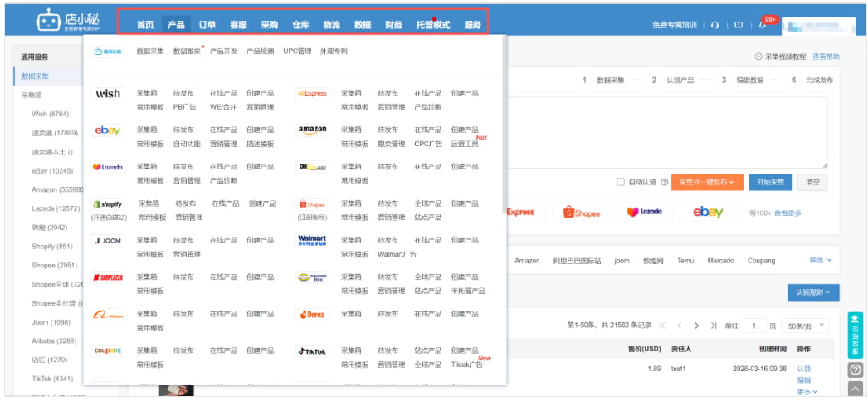Image resolution: width=868 pixels, height=402 pixels.
Task: Click the 开始采集 button
Action: (x=771, y=182)
